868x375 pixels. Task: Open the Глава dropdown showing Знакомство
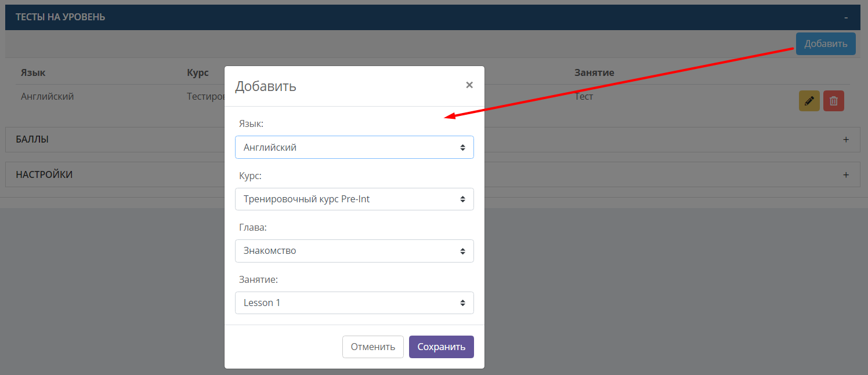(x=355, y=251)
